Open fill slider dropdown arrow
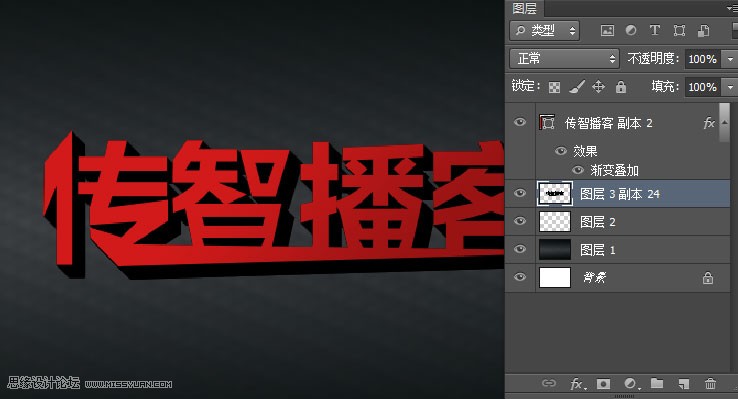The height and width of the screenshot is (399, 738). click(x=730, y=87)
